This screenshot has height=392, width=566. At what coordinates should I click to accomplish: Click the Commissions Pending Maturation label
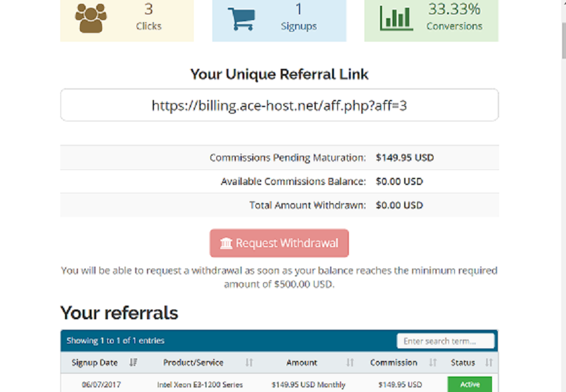point(288,158)
